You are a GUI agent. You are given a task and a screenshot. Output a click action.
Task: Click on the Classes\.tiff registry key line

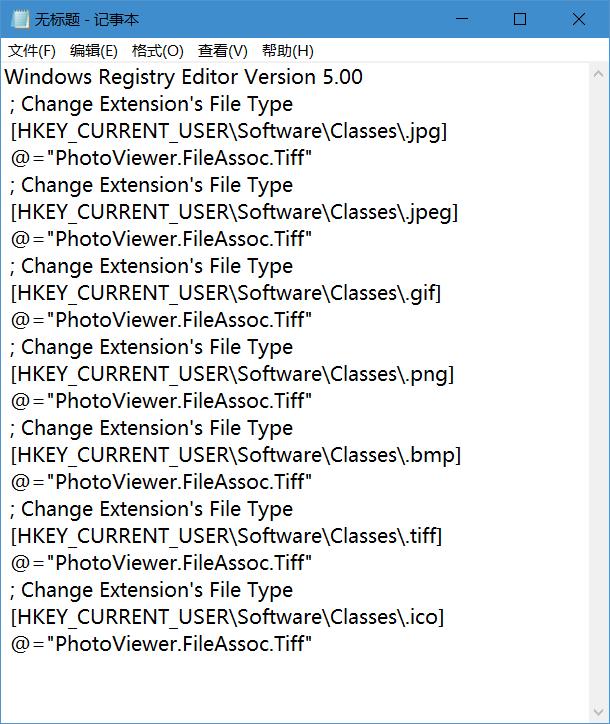(226, 536)
